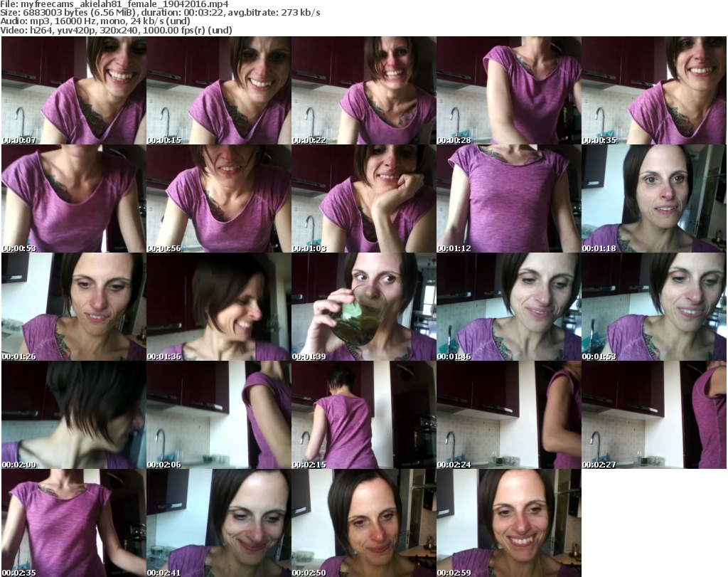Select the thumbnail stamped 00:02:15

pos(363,415)
